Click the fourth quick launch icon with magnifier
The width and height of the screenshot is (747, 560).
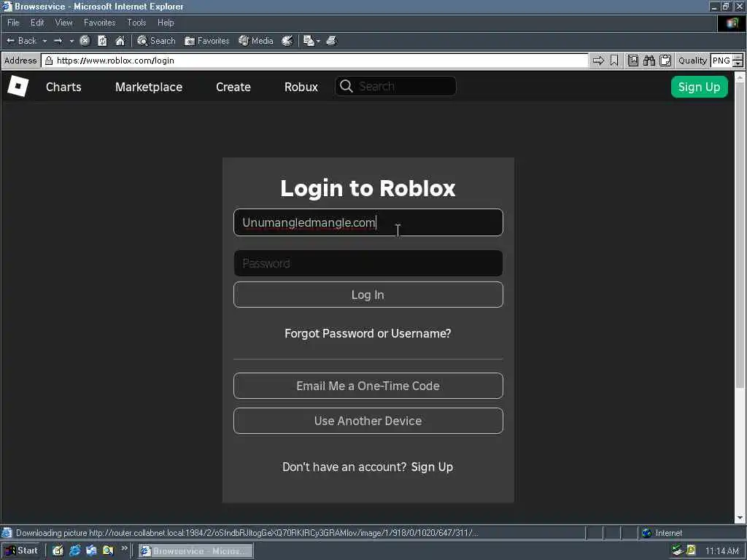coord(108,551)
